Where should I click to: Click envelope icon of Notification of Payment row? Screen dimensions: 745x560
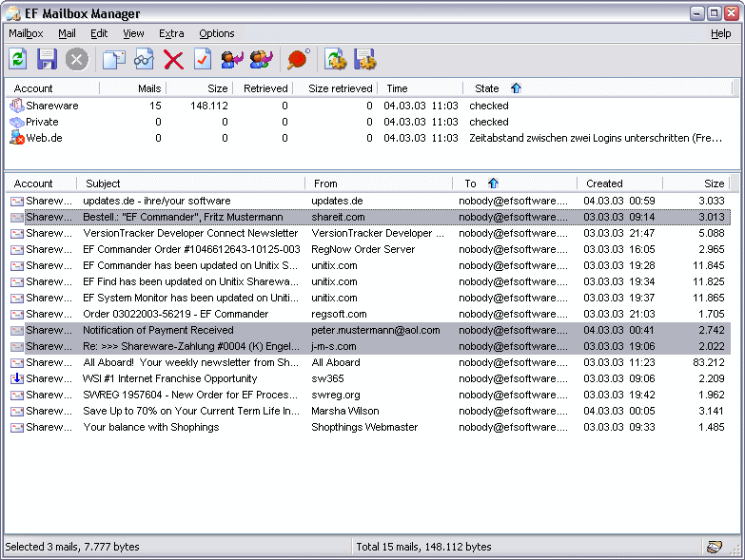pyautogui.click(x=16, y=330)
